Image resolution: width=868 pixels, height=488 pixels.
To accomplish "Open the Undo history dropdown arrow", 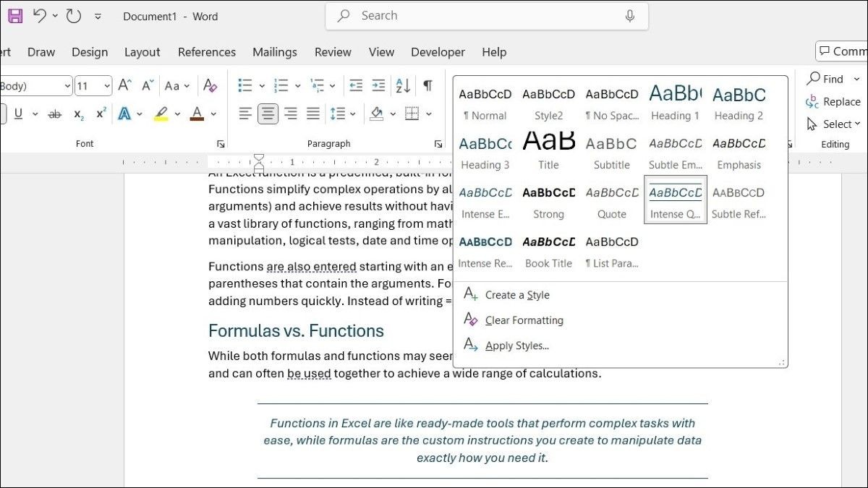I will tap(56, 16).
